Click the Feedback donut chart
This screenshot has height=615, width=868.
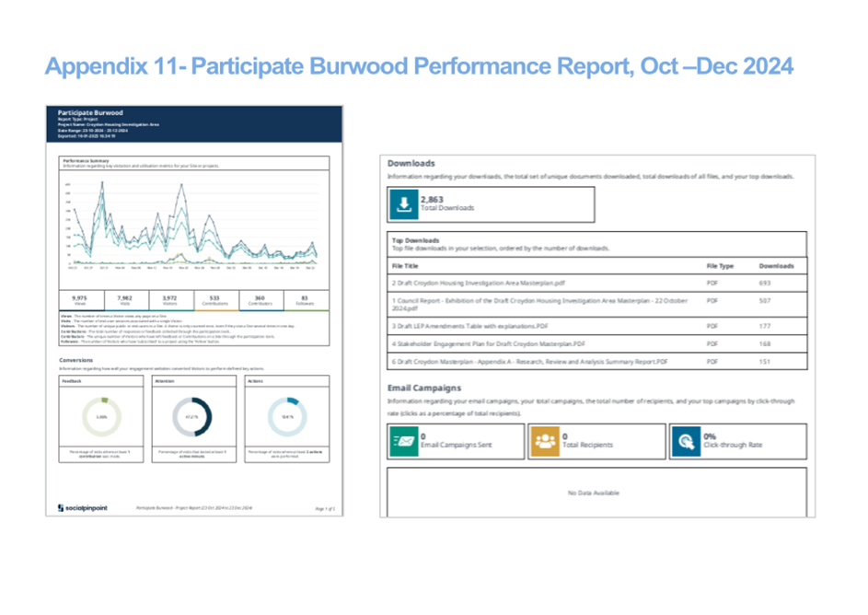(101, 417)
